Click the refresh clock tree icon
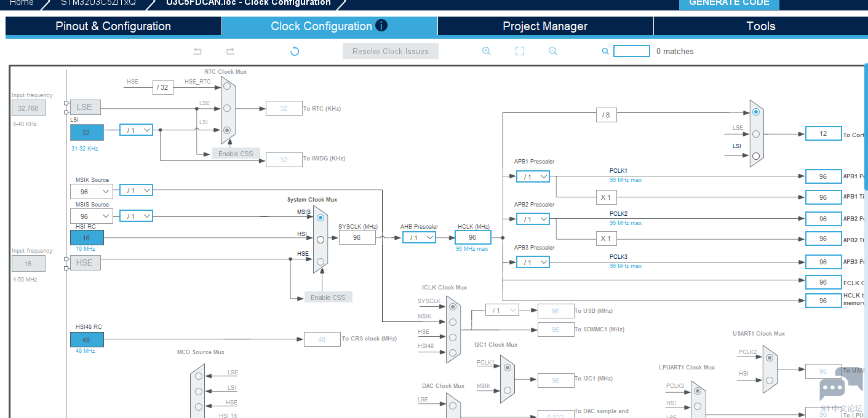 coord(295,51)
